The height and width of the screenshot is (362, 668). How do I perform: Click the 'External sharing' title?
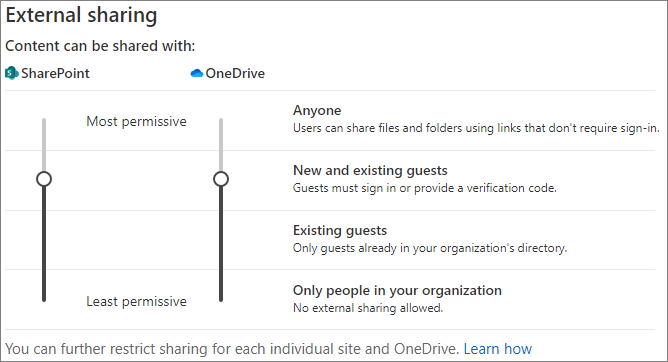pos(81,15)
